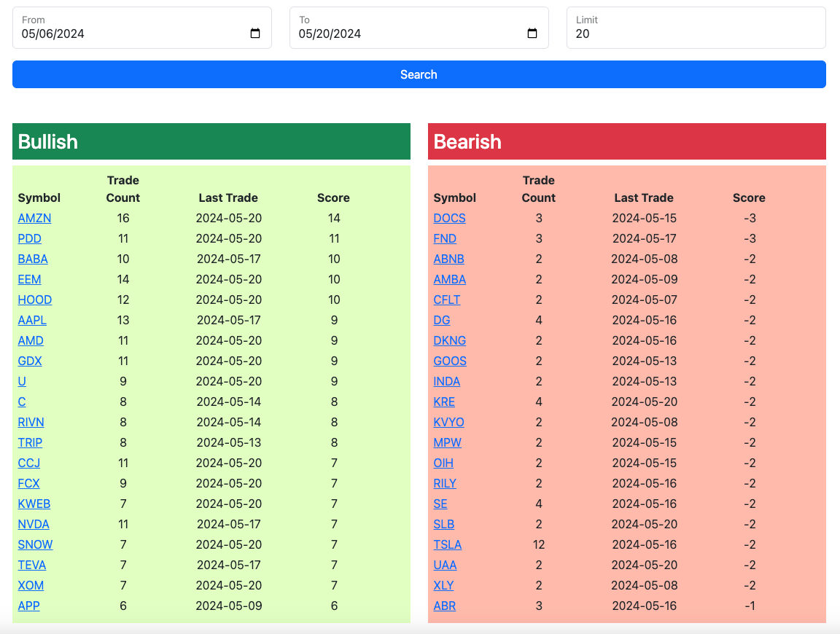840x634 pixels.
Task: Open the XOM symbol link
Action: click(31, 585)
